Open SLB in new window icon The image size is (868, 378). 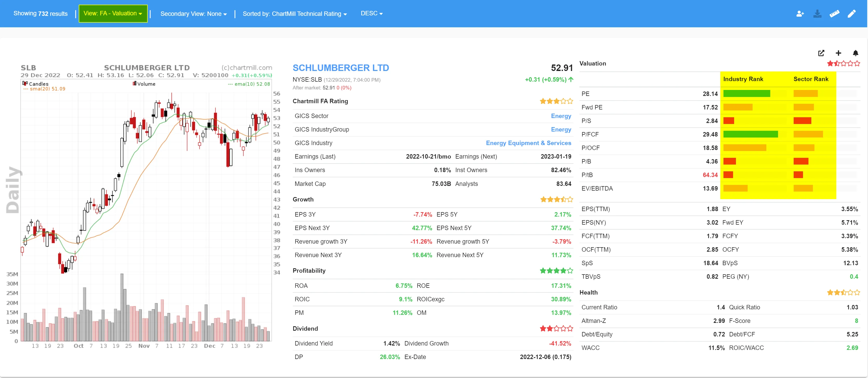tap(821, 53)
